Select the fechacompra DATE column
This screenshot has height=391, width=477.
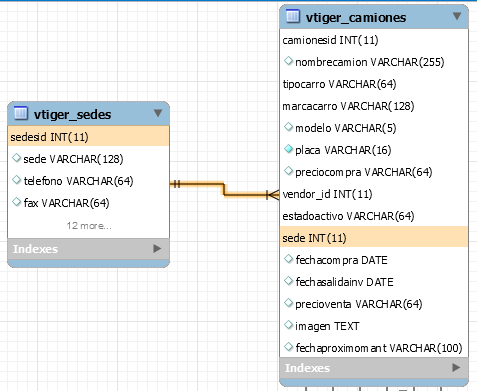point(374,260)
